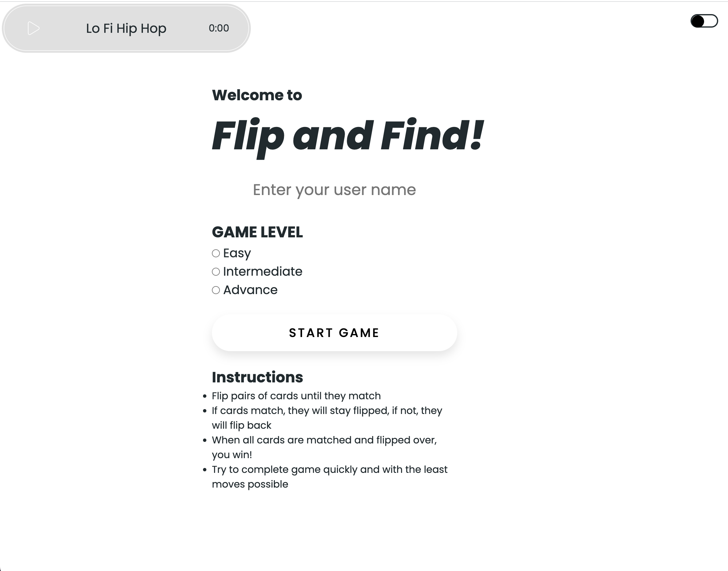Click the first instruction about flipping pairs

click(296, 396)
